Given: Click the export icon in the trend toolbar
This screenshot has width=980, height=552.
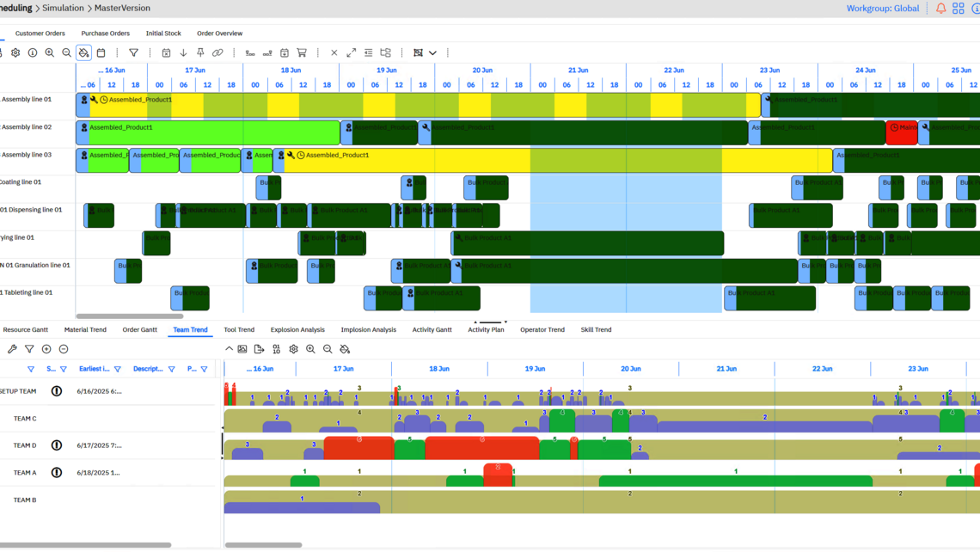Looking at the screenshot, I should (x=259, y=350).
